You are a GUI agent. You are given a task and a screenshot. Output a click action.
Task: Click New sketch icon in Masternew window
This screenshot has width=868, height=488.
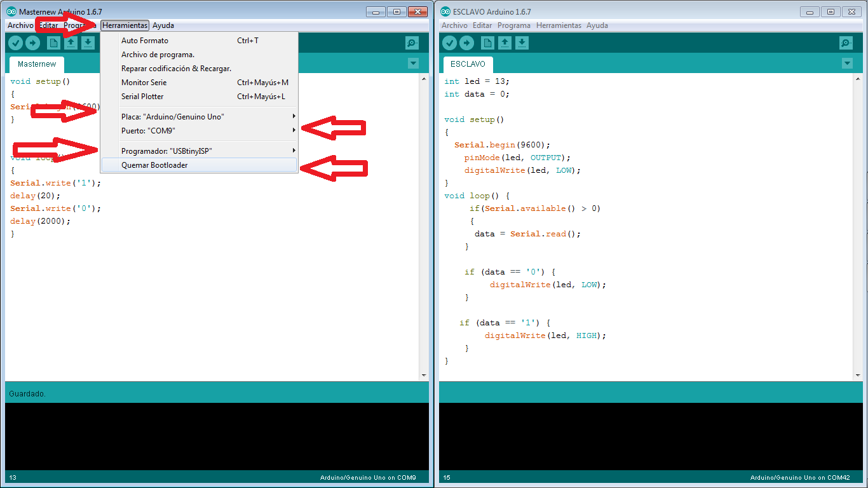[x=54, y=43]
